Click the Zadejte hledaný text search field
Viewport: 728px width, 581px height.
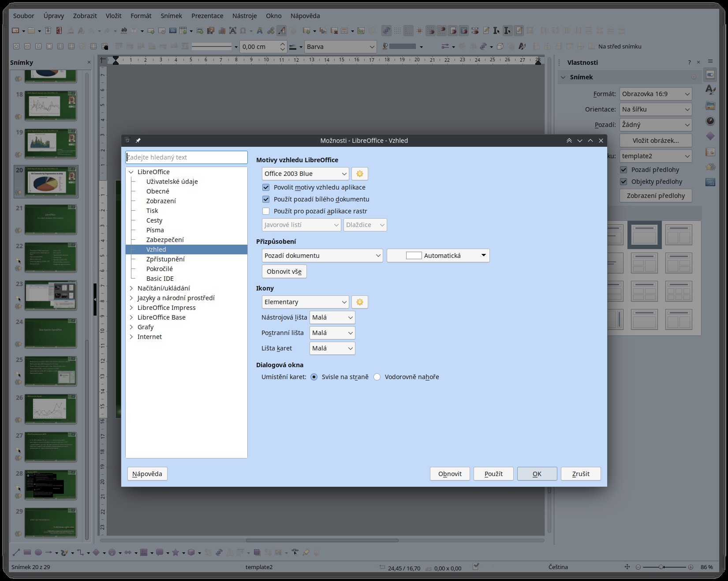(x=187, y=157)
